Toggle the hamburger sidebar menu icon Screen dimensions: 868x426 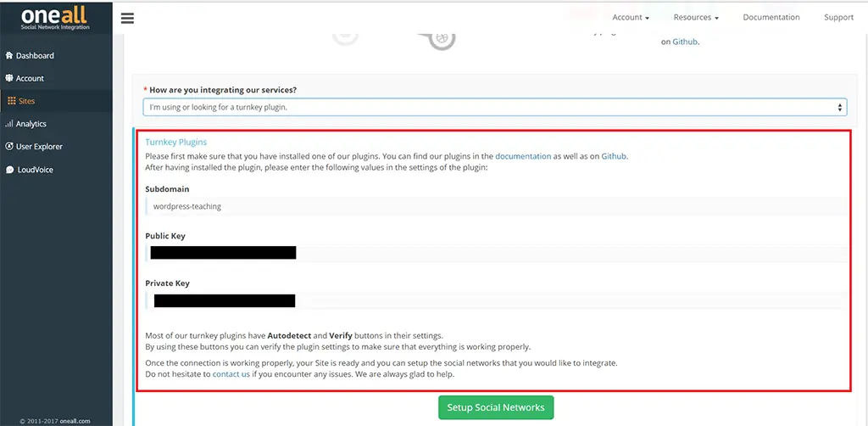[127, 19]
